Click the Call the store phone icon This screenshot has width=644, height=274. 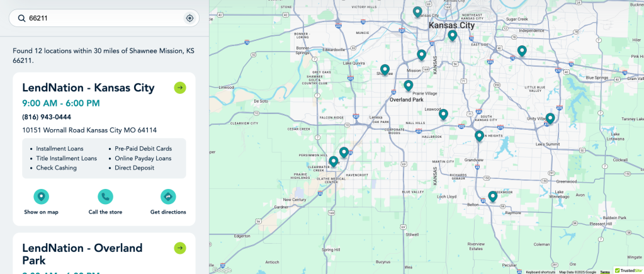click(106, 197)
